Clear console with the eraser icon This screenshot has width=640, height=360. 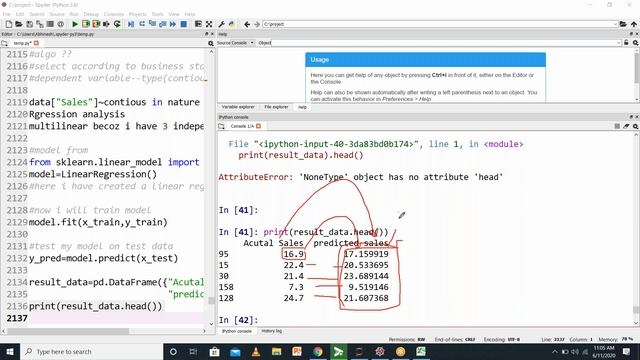point(626,126)
